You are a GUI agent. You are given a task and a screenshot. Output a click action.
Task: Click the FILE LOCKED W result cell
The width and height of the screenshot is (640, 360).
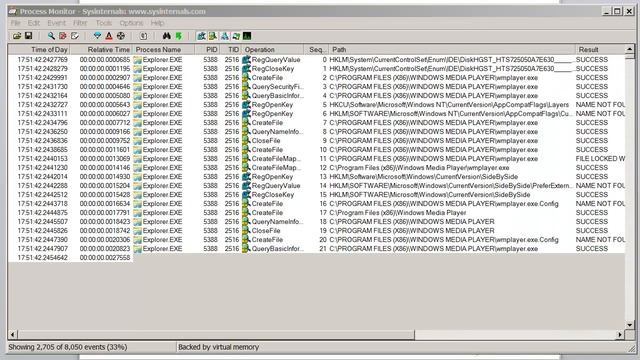pyautogui.click(x=600, y=159)
